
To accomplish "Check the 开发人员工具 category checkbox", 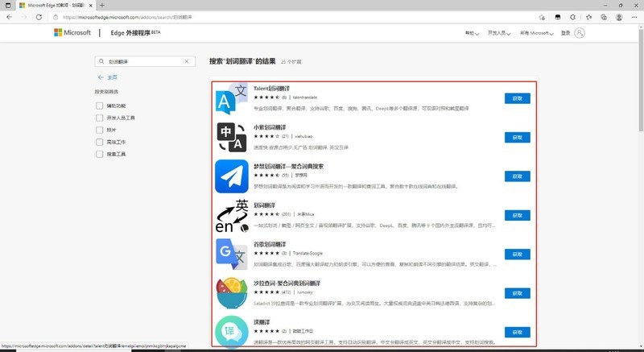I will click(99, 118).
